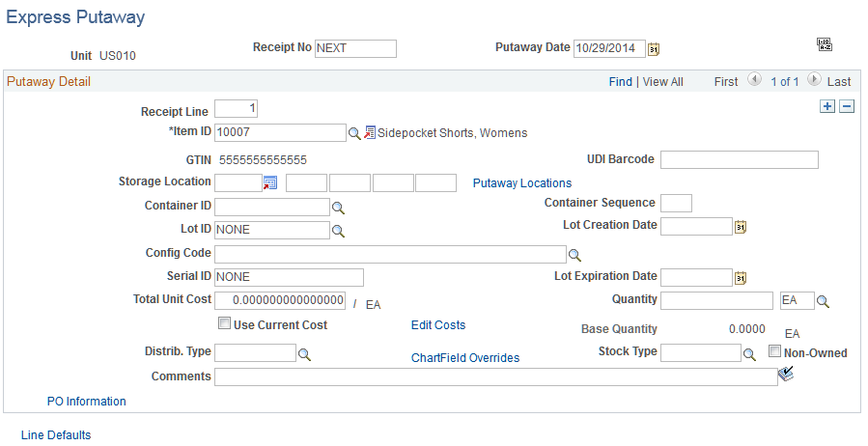Screen dimensions: 868x446
Task: Tick the Non-Owned checkbox
Action: click(775, 350)
